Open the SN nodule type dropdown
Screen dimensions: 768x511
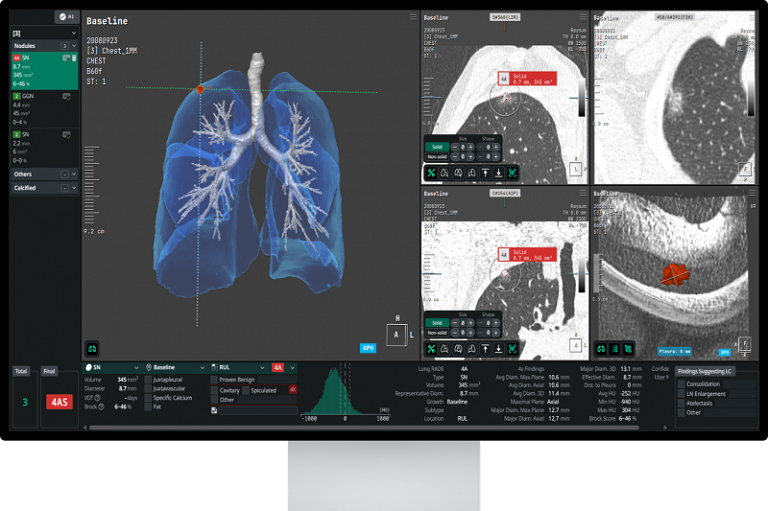pyautogui.click(x=113, y=368)
